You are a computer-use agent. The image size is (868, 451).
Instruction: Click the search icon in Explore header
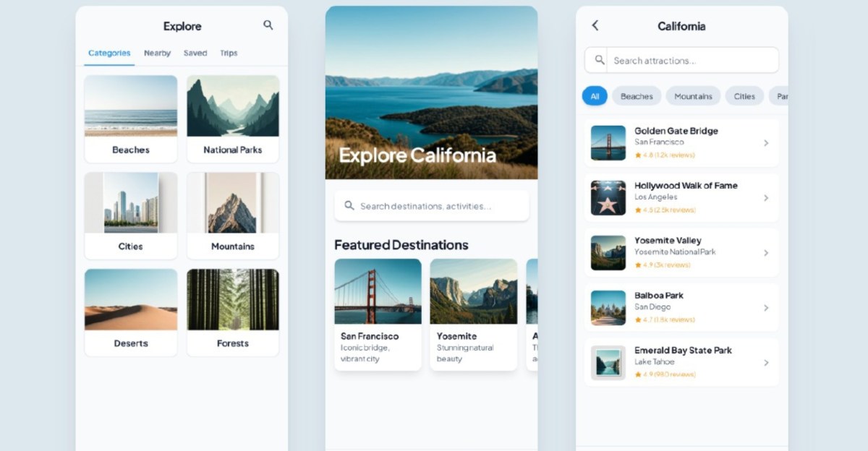click(x=268, y=25)
